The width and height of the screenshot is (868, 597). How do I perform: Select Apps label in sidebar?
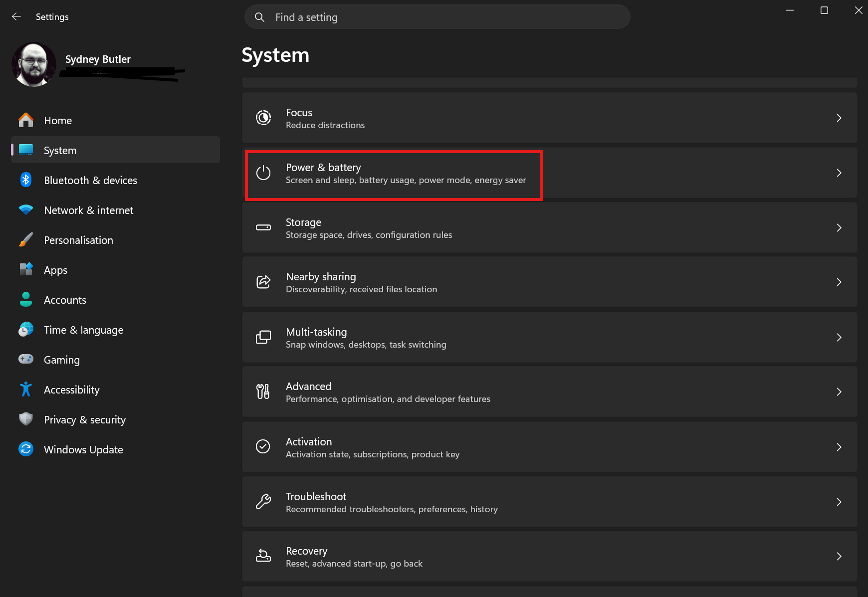(x=55, y=271)
